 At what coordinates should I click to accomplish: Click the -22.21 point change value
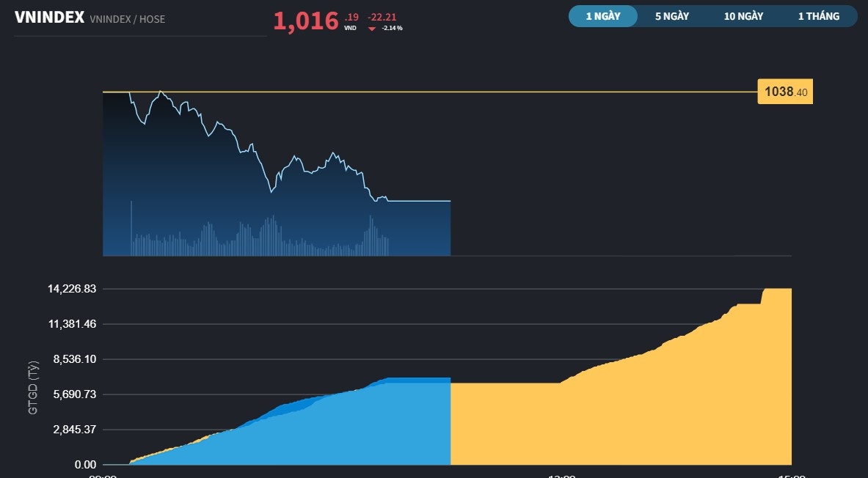tap(382, 16)
